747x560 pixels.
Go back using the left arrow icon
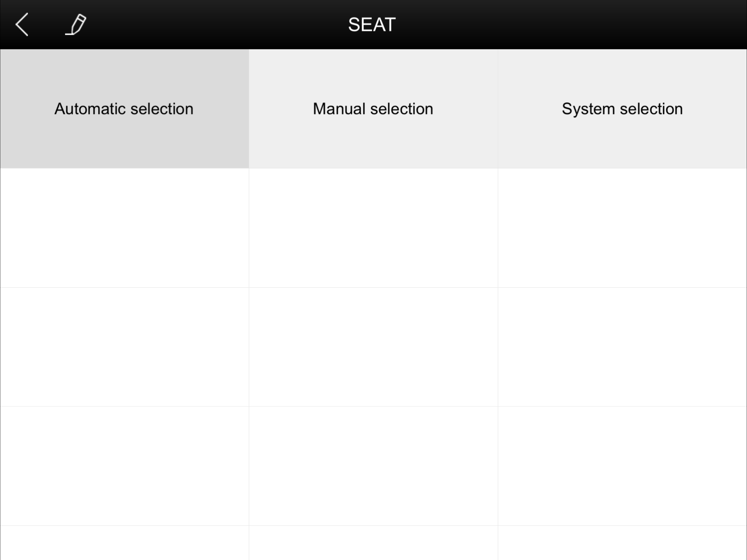(x=22, y=25)
